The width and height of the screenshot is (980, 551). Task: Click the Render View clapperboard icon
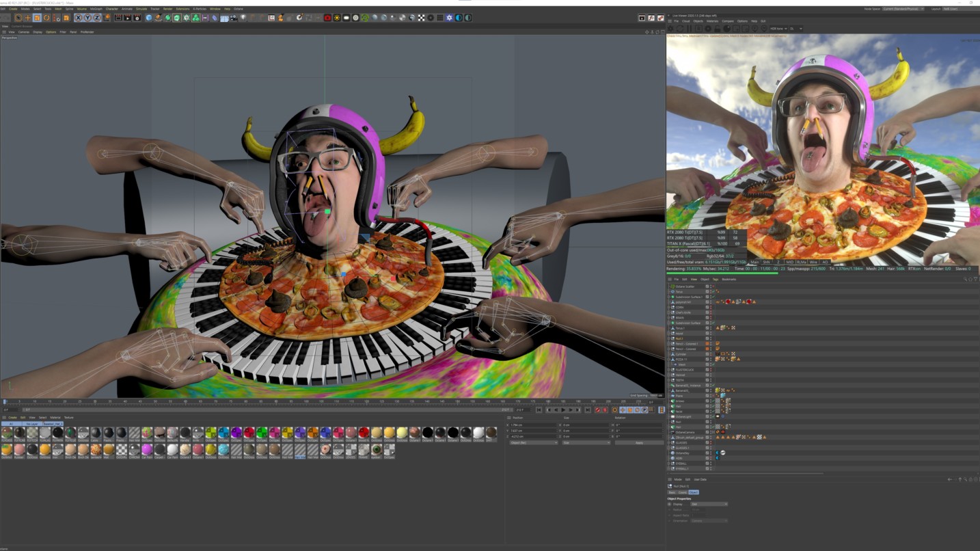[118, 18]
